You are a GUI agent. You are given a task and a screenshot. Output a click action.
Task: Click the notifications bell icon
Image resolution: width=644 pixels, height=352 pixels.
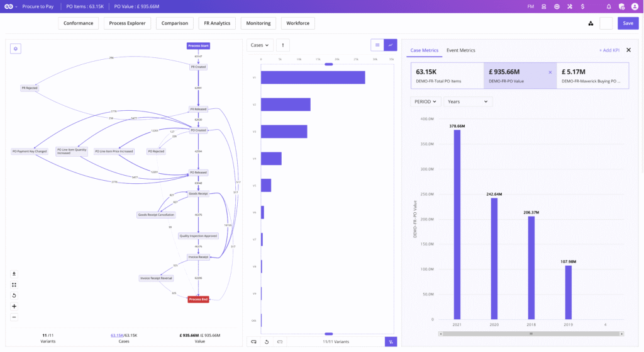tap(609, 6)
